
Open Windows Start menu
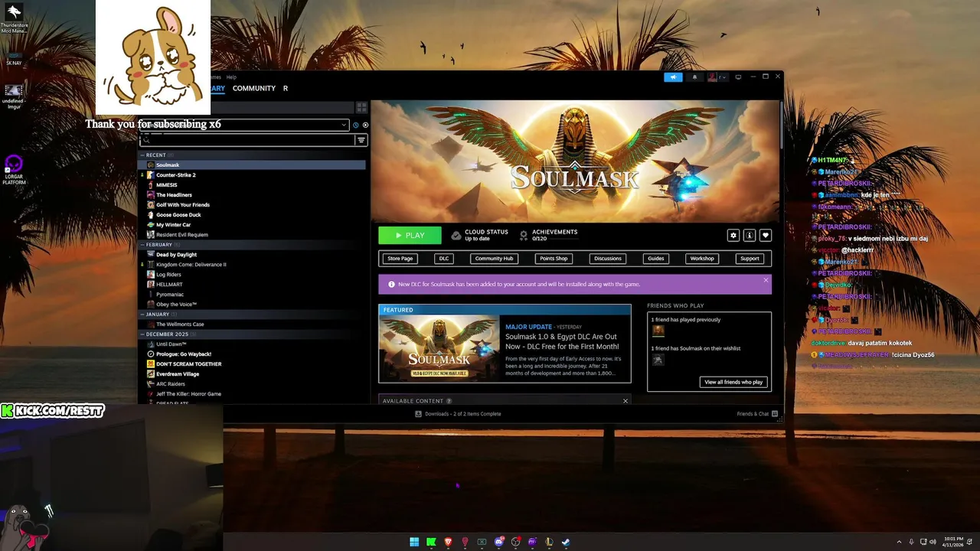[x=414, y=542]
